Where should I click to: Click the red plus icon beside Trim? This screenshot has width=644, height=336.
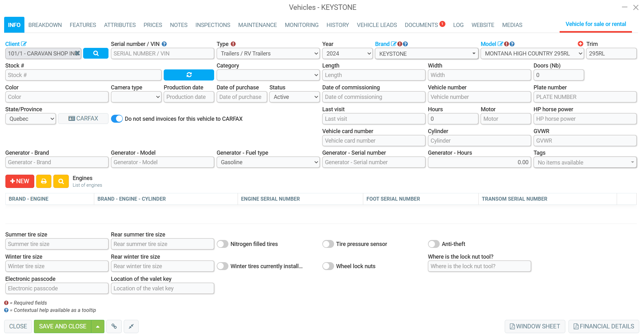point(581,44)
